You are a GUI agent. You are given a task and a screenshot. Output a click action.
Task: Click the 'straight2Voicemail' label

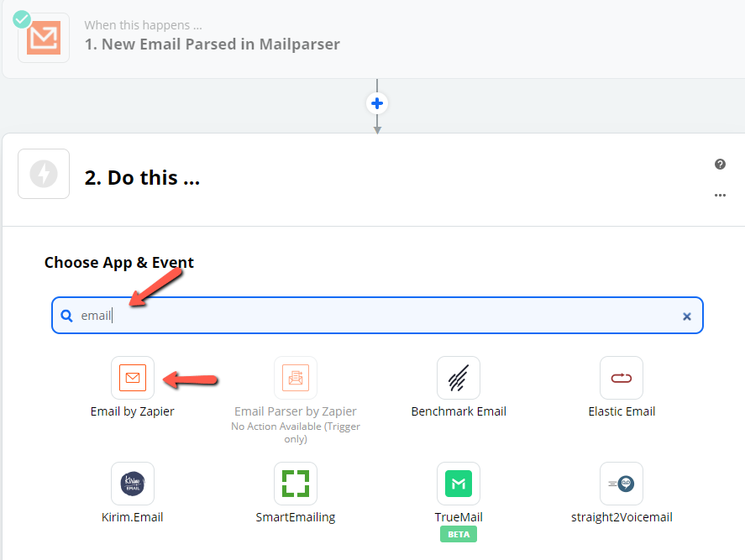pyautogui.click(x=622, y=517)
